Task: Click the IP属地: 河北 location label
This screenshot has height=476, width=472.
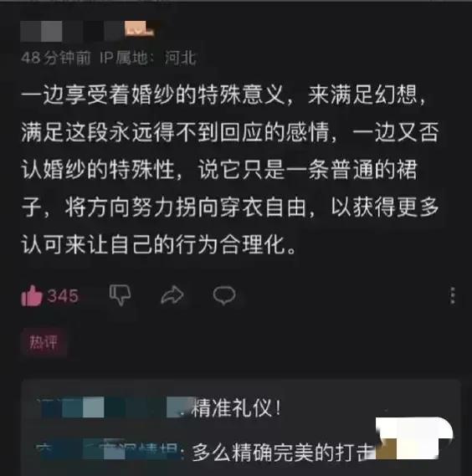Action: [148, 58]
